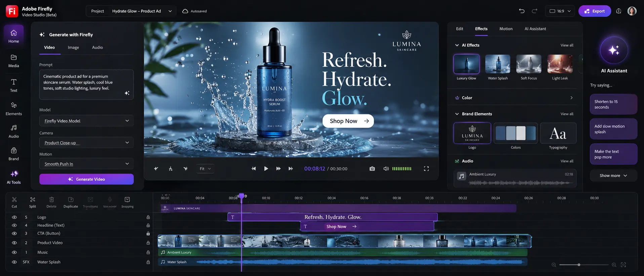Image resolution: width=644 pixels, height=276 pixels.
Task: Open the Firefly Video Model dropdown
Action: [86, 121]
